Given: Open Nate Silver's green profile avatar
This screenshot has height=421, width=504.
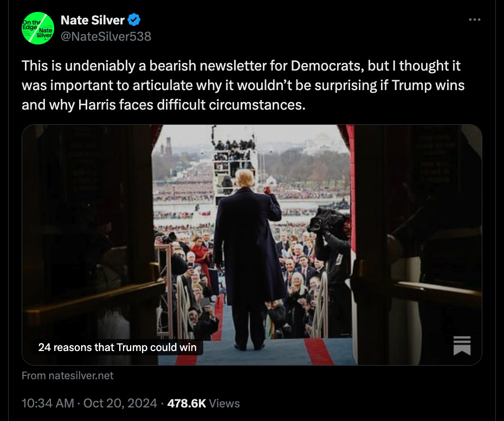Looking at the screenshot, I should [x=38, y=28].
